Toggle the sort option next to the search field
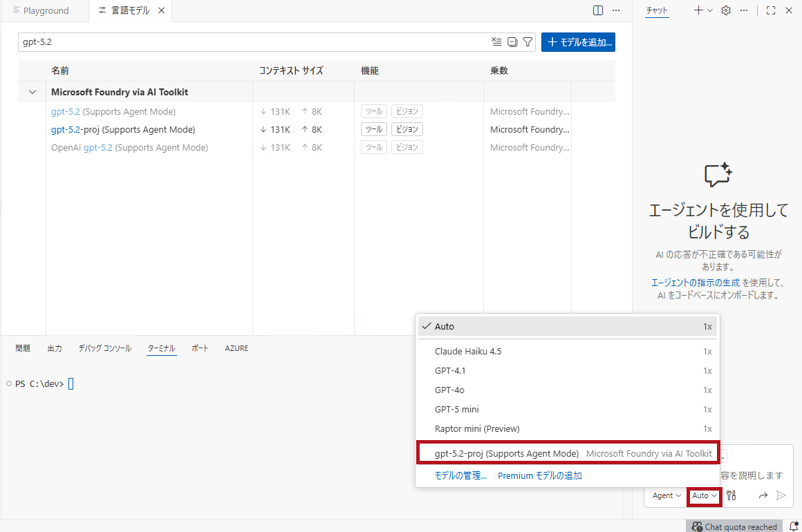Screen dimensions: 802x532 tap(496, 41)
